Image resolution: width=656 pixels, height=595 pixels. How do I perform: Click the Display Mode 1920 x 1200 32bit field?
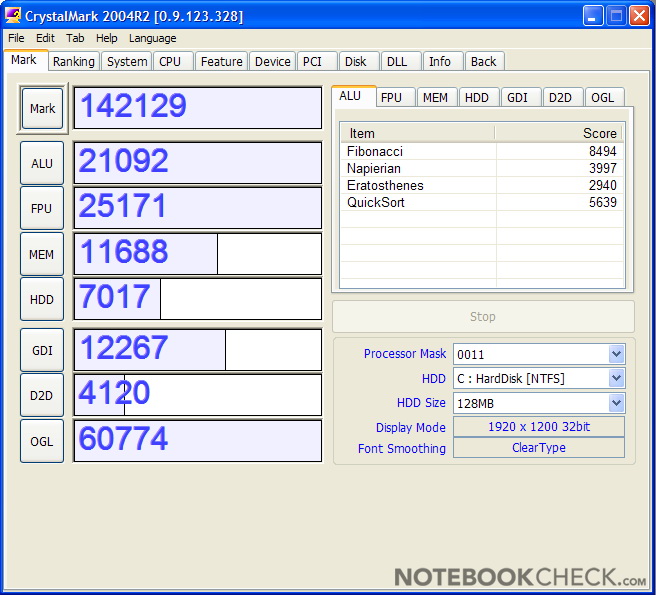(539, 426)
